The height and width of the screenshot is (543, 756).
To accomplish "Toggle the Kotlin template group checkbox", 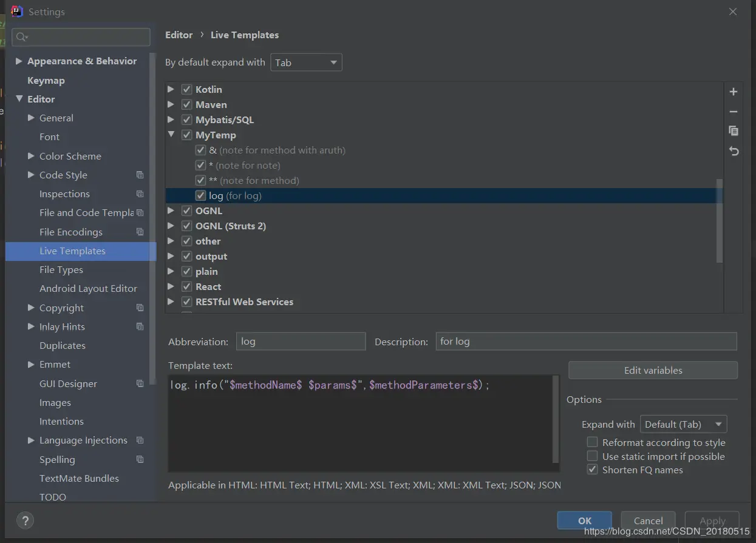I will point(186,89).
